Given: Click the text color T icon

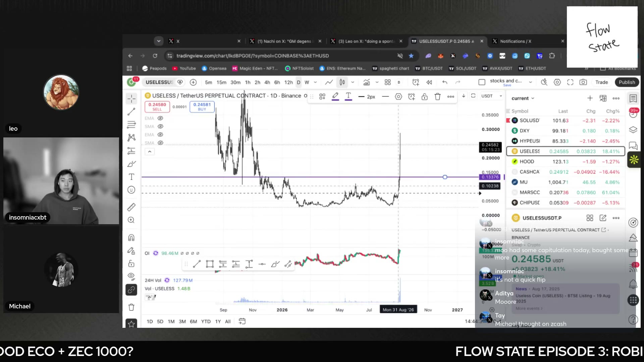Looking at the screenshot, I should pos(348,97).
